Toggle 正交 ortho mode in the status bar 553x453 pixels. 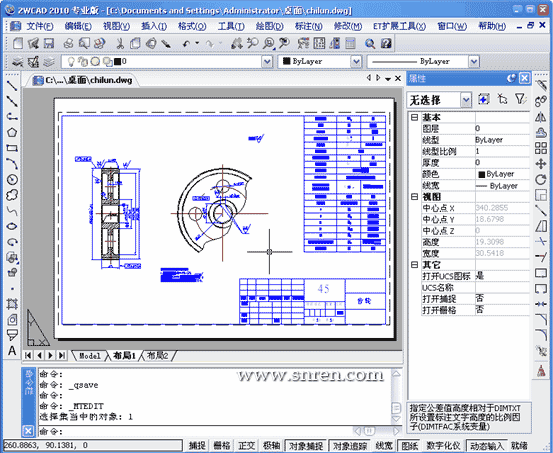tap(246, 445)
